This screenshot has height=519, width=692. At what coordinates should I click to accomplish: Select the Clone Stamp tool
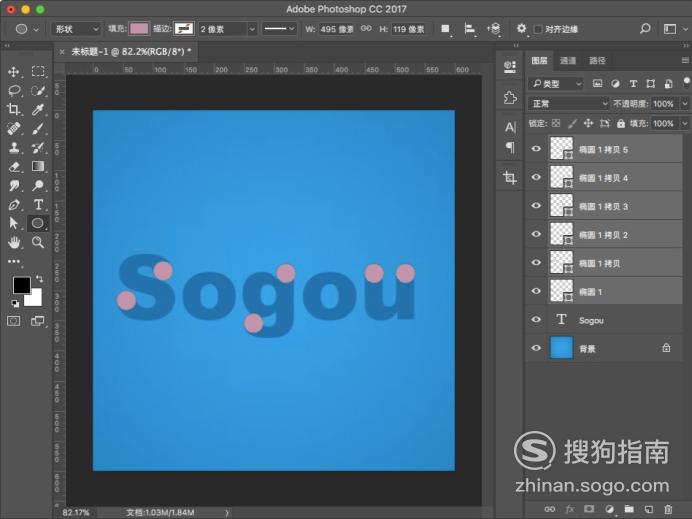(x=14, y=147)
